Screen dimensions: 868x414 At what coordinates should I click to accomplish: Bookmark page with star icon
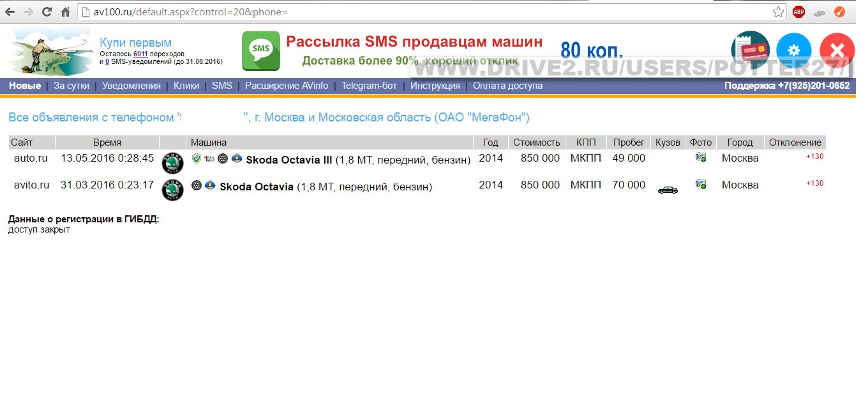pos(778,11)
